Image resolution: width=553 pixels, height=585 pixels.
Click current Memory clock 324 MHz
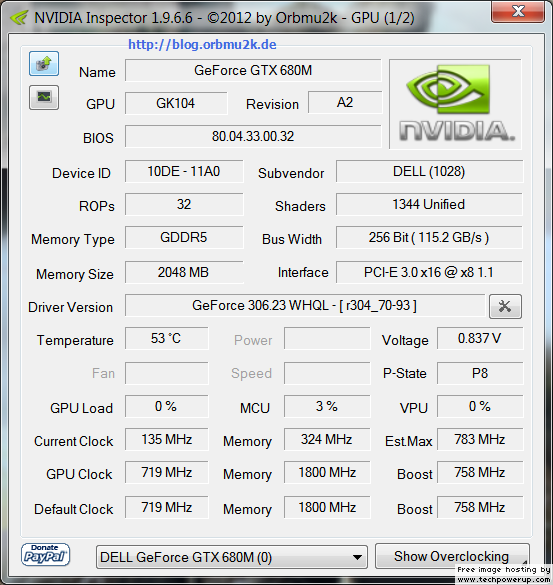(x=327, y=439)
